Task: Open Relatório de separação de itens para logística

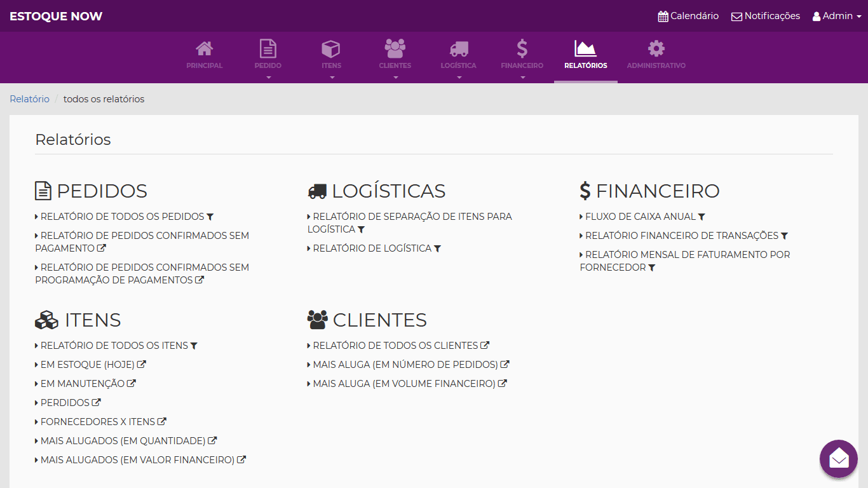Action: click(x=410, y=223)
